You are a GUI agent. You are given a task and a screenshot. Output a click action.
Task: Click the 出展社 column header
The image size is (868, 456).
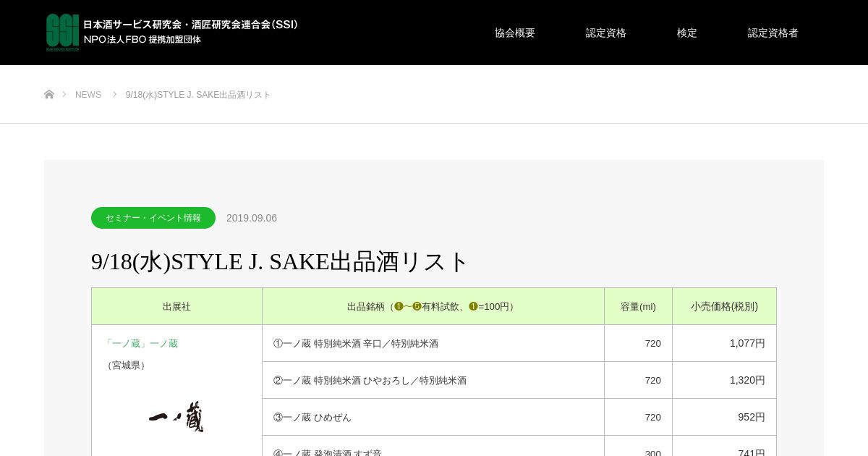[176, 306]
